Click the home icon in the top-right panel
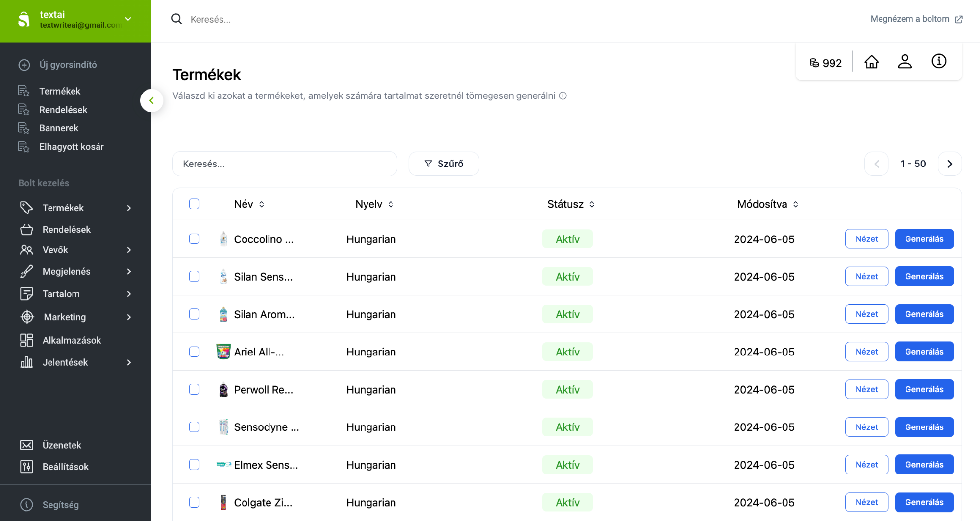The height and width of the screenshot is (521, 980). [871, 62]
